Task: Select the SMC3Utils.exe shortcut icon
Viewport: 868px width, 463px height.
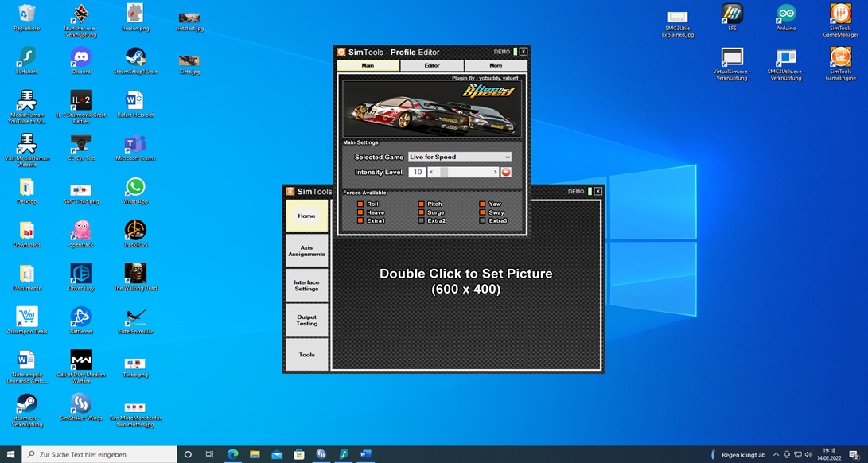Action: 786,64
